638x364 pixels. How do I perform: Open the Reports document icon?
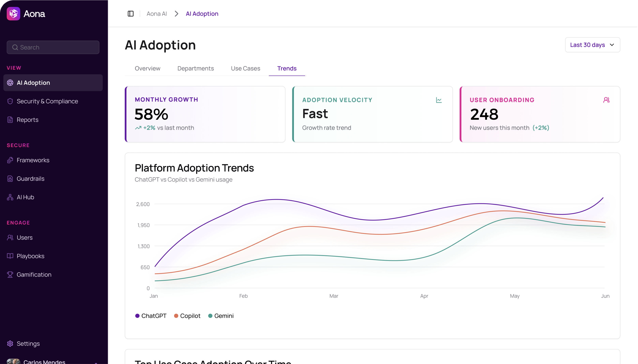click(10, 120)
